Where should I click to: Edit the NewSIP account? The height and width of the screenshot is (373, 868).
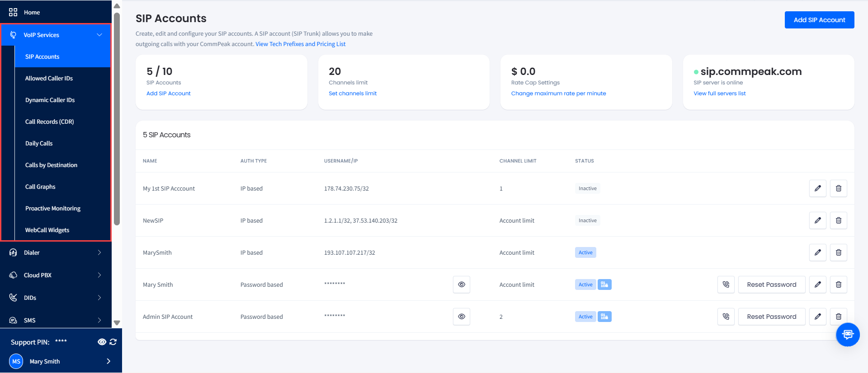[818, 220]
